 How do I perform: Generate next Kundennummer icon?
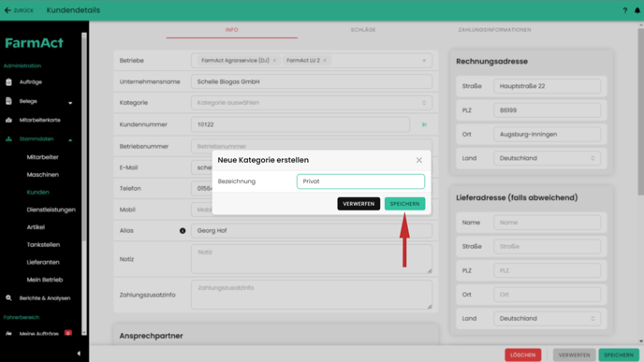424,124
